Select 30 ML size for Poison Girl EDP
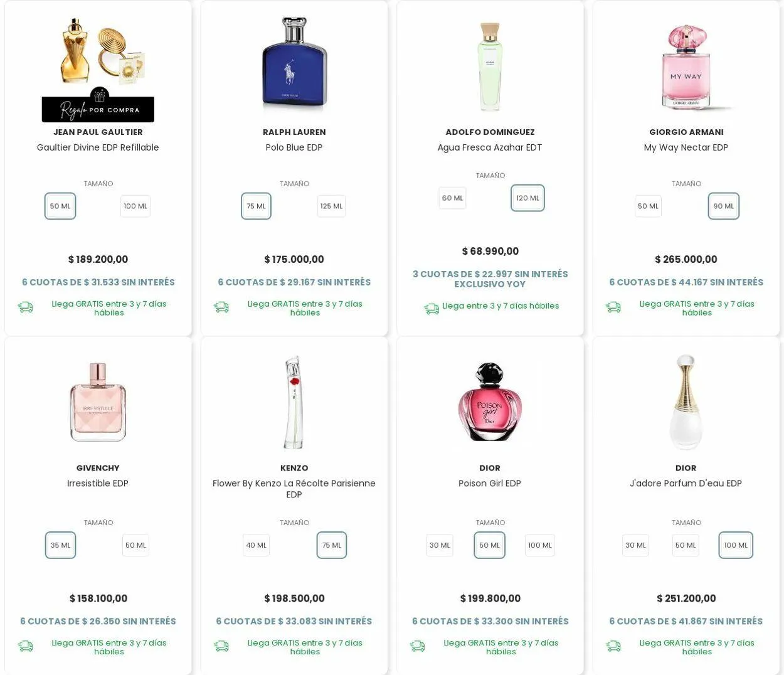784x675 pixels. 440,545
